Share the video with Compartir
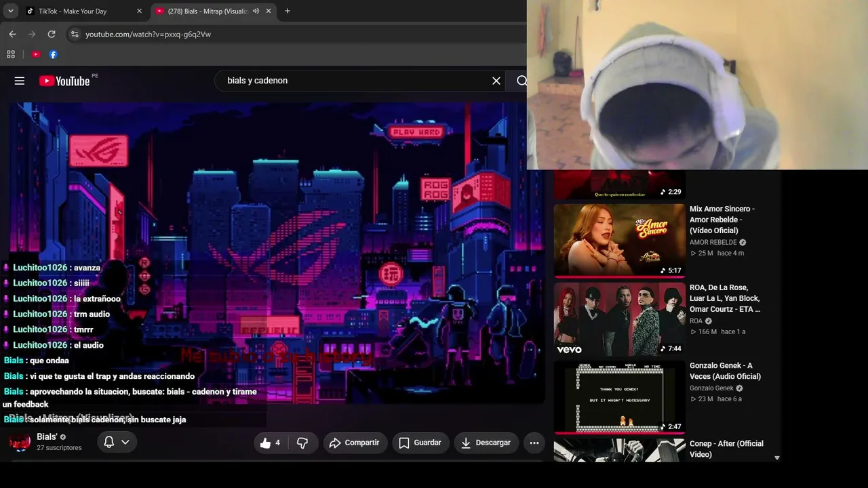Viewport: 868px width, 488px height. pos(355,443)
